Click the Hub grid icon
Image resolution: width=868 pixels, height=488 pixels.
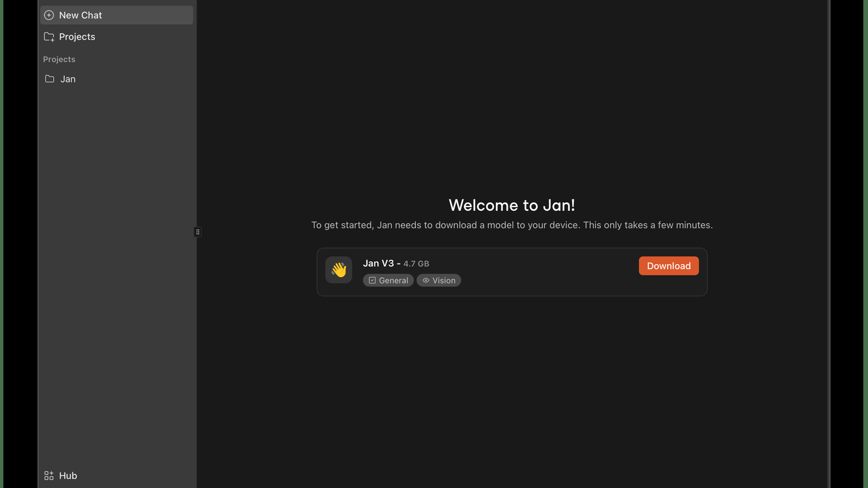point(49,476)
